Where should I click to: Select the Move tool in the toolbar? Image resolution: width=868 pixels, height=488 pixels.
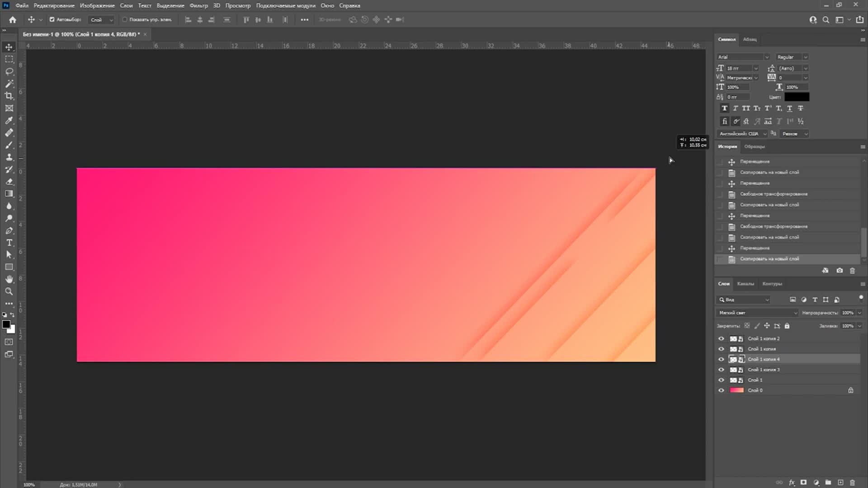point(9,47)
